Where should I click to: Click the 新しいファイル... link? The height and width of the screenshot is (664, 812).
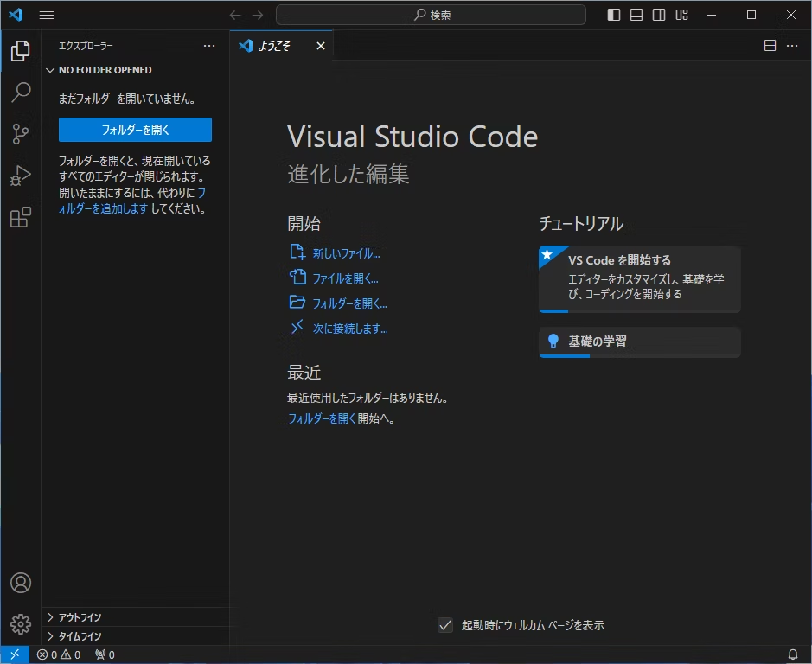[x=346, y=253]
